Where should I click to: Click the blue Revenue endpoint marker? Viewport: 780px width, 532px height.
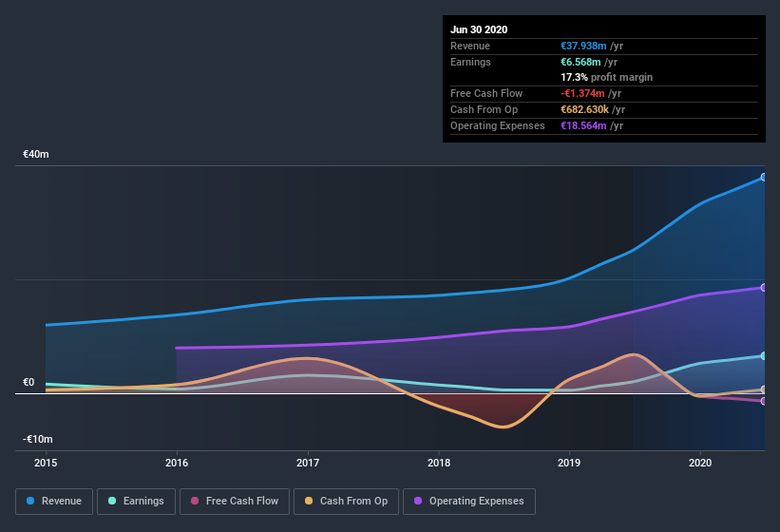(x=764, y=177)
